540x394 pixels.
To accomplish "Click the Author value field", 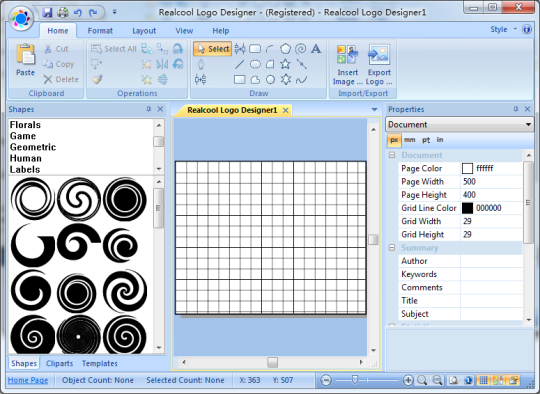I will click(x=491, y=261).
